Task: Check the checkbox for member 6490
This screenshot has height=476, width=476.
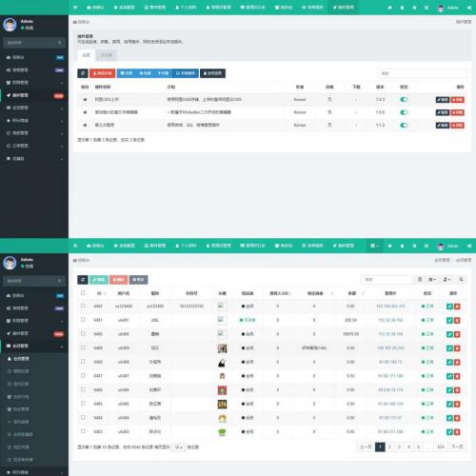Action: tap(83, 333)
